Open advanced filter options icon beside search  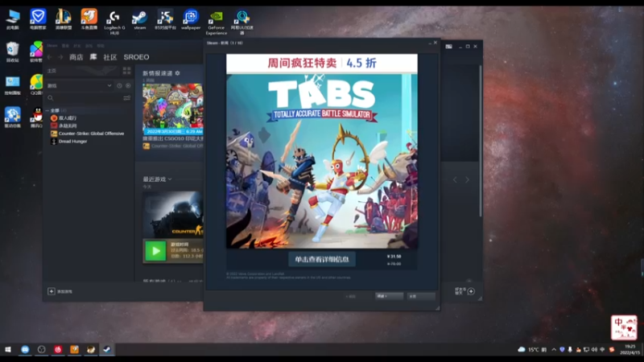pyautogui.click(x=127, y=98)
